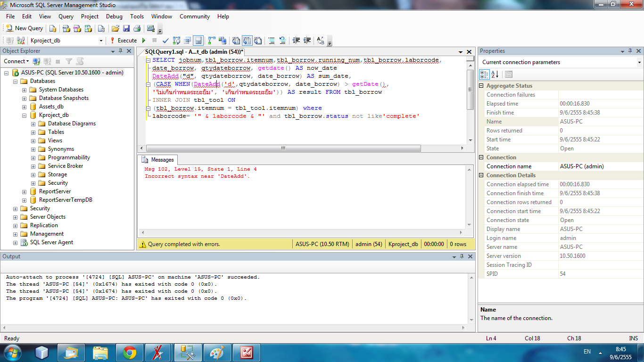Toggle IntelliSense Enabled toolbar button
The height and width of the screenshot is (362, 644).
click(x=198, y=41)
